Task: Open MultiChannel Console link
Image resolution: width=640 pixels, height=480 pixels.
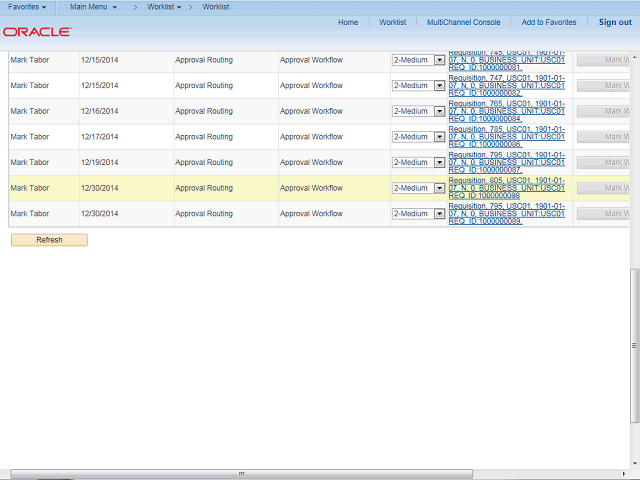Action: coord(464,22)
